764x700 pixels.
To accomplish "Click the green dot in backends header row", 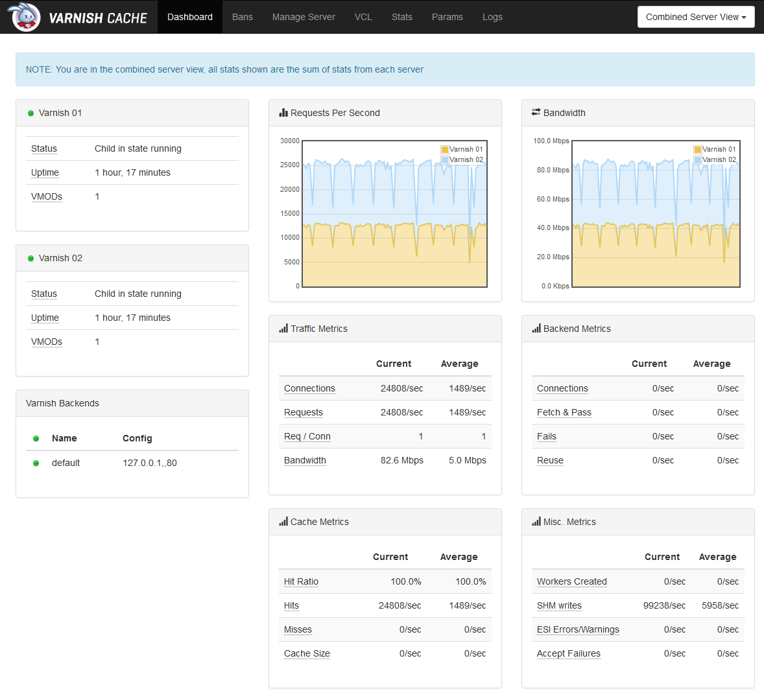I will (36, 439).
